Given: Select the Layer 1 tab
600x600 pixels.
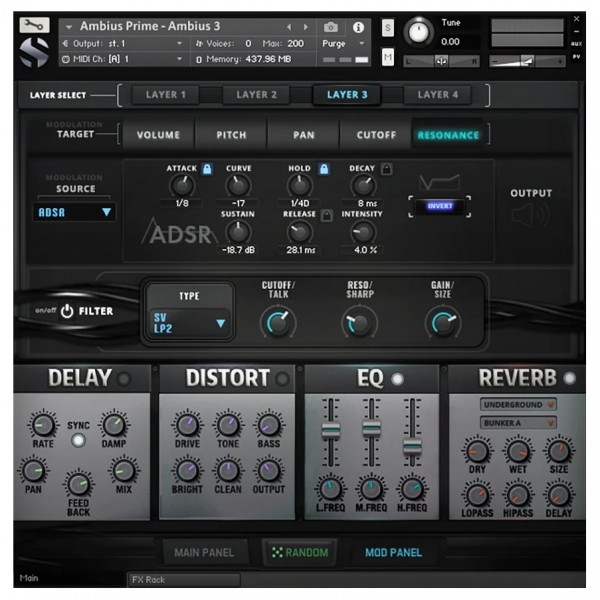Looking at the screenshot, I should tap(165, 95).
